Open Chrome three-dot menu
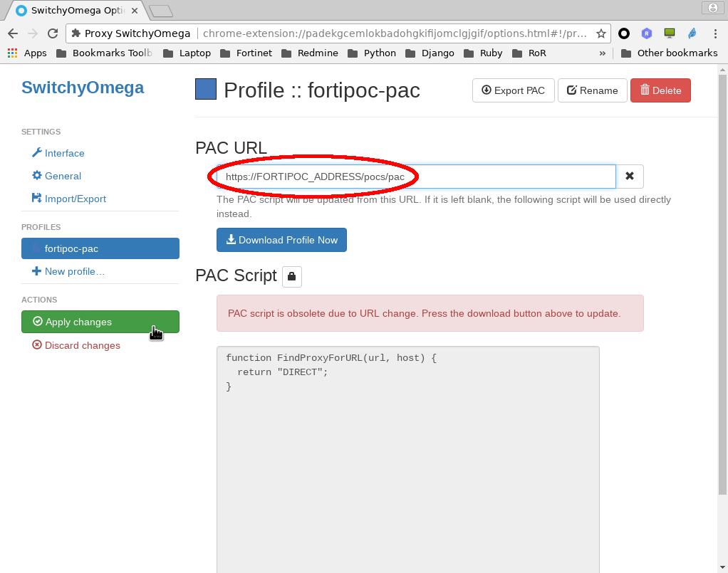Viewport: 728px width, 573px height. [x=714, y=33]
